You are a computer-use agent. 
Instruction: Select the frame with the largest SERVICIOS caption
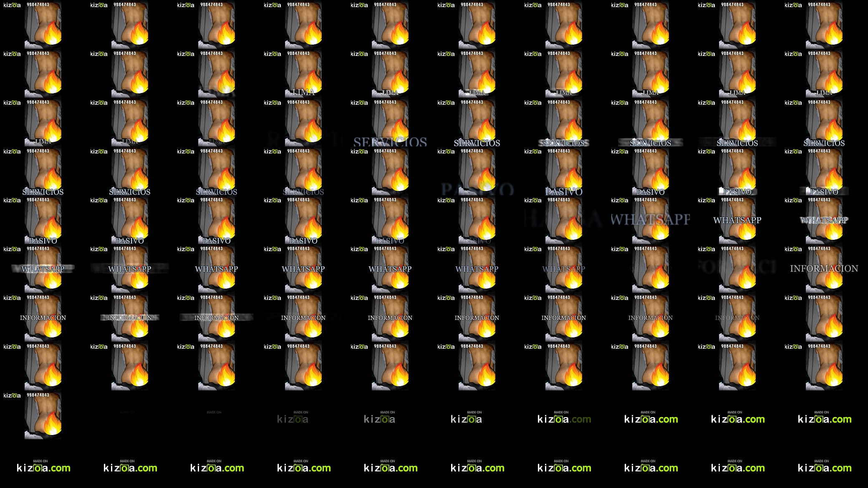(390, 122)
